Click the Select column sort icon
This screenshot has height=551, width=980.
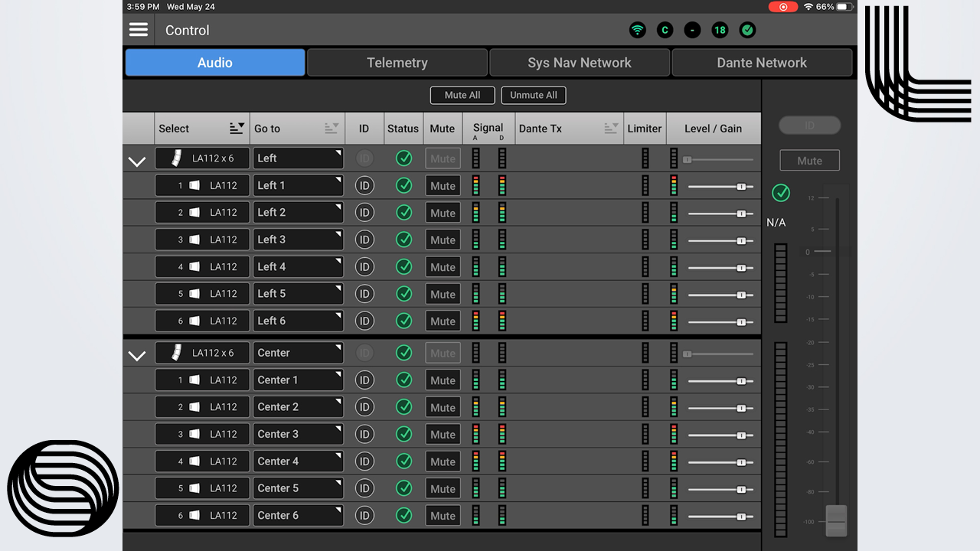(x=237, y=129)
